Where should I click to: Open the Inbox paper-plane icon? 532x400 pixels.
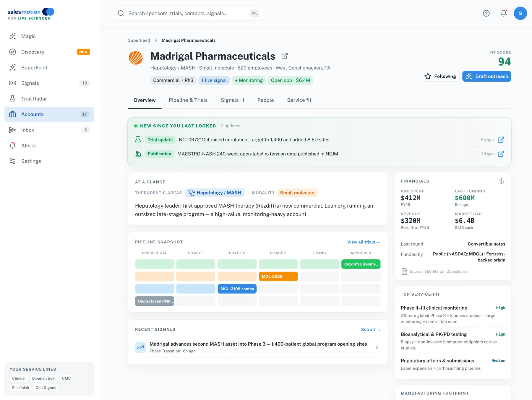pyautogui.click(x=12, y=130)
